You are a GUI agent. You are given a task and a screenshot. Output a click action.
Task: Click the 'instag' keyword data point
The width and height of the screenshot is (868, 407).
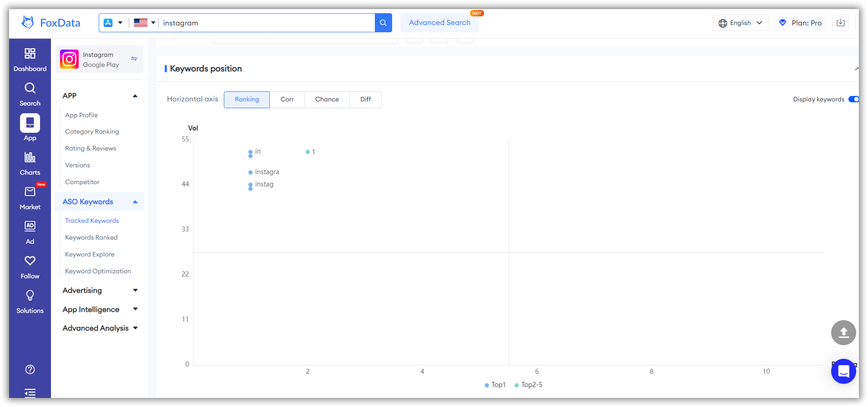click(x=250, y=185)
